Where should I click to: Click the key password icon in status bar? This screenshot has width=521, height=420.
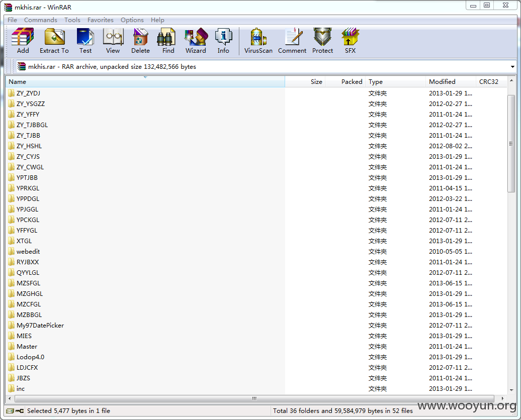pyautogui.click(x=20, y=411)
